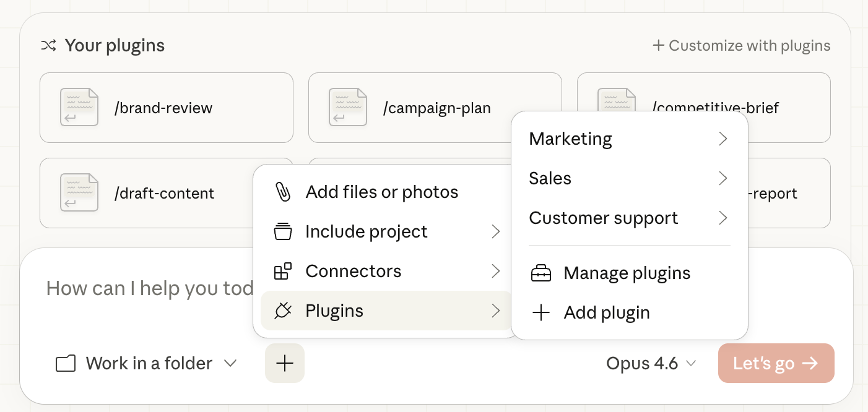The image size is (868, 412).
Task: Choose Manage plugins from the submenu
Action: [627, 273]
